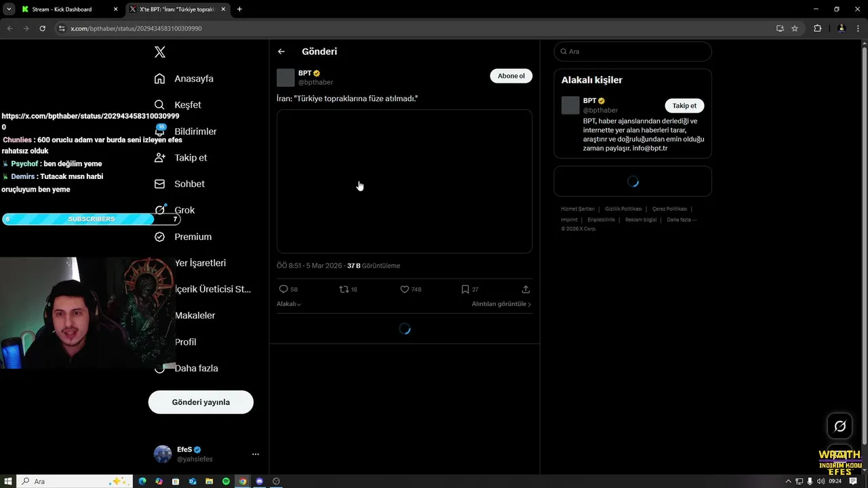868x488 pixels.
Task: Open the Chrome profile avatar
Action: 842,28
